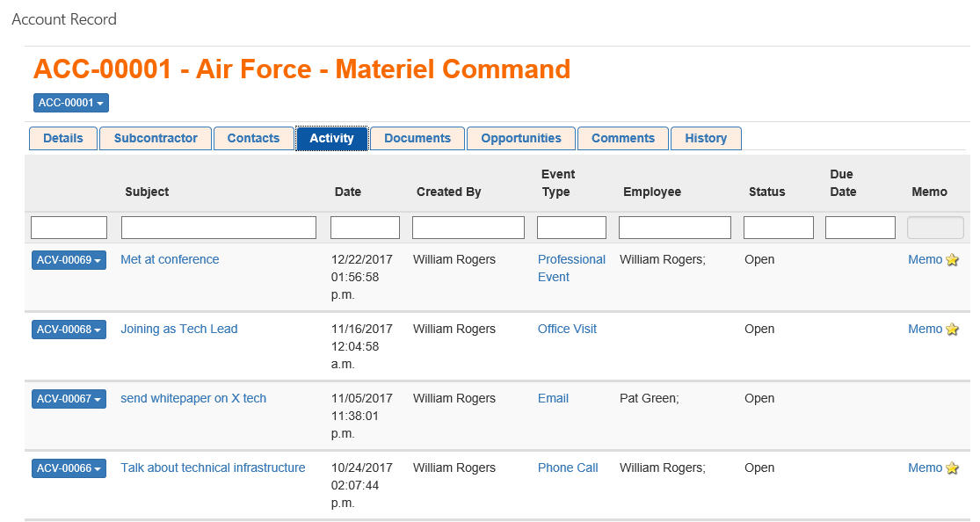This screenshot has height=522, width=980.
Task: Expand the ACV-00066 record dropdown
Action: (69, 468)
